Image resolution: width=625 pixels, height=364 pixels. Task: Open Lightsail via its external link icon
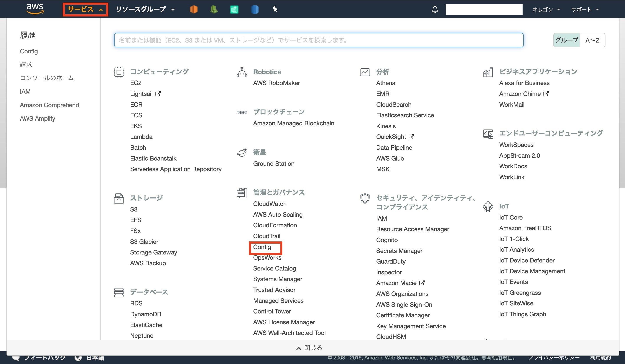pos(158,94)
